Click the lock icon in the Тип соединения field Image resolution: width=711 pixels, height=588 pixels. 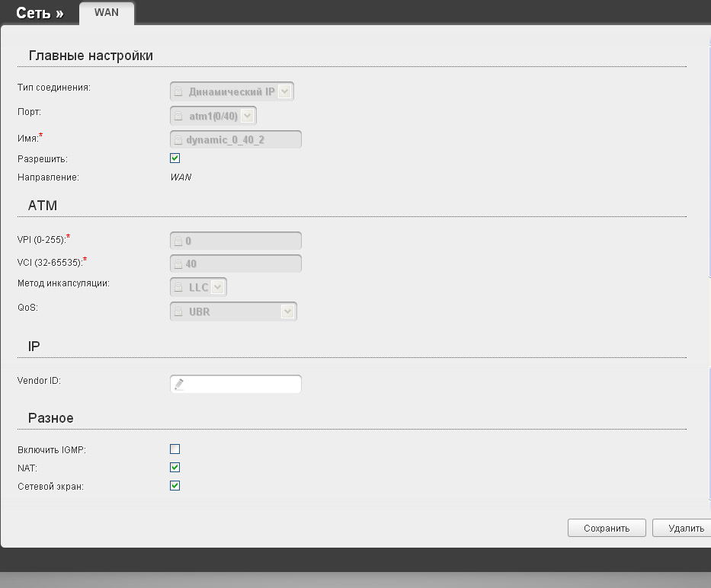click(178, 92)
